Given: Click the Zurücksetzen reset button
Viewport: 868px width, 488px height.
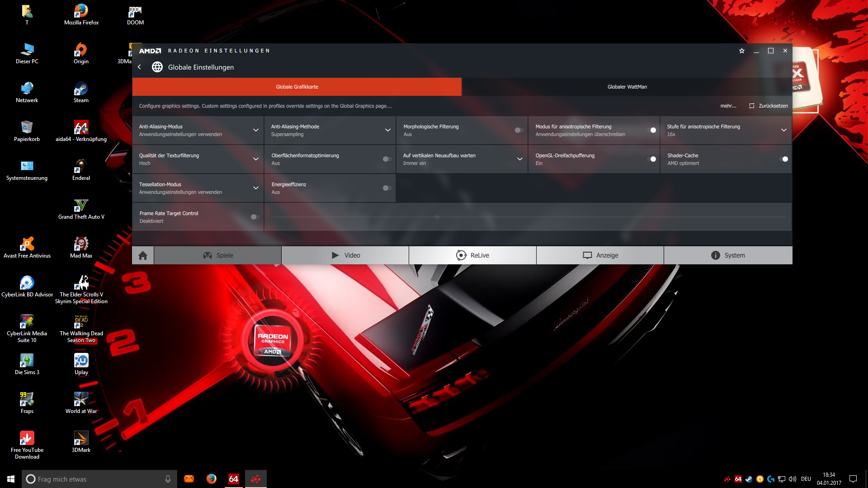Looking at the screenshot, I should pos(768,106).
